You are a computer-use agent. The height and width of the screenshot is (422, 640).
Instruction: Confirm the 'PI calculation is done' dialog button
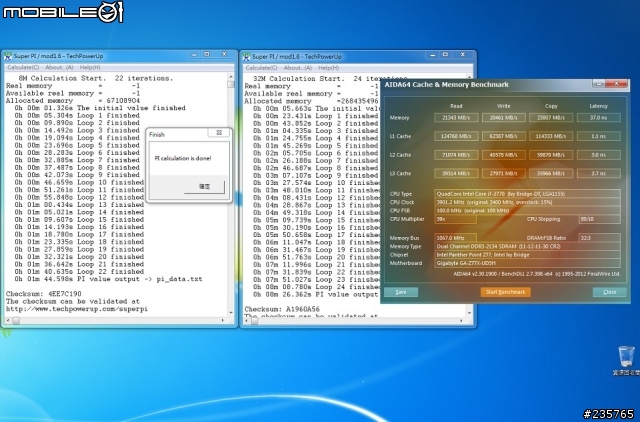pos(204,187)
